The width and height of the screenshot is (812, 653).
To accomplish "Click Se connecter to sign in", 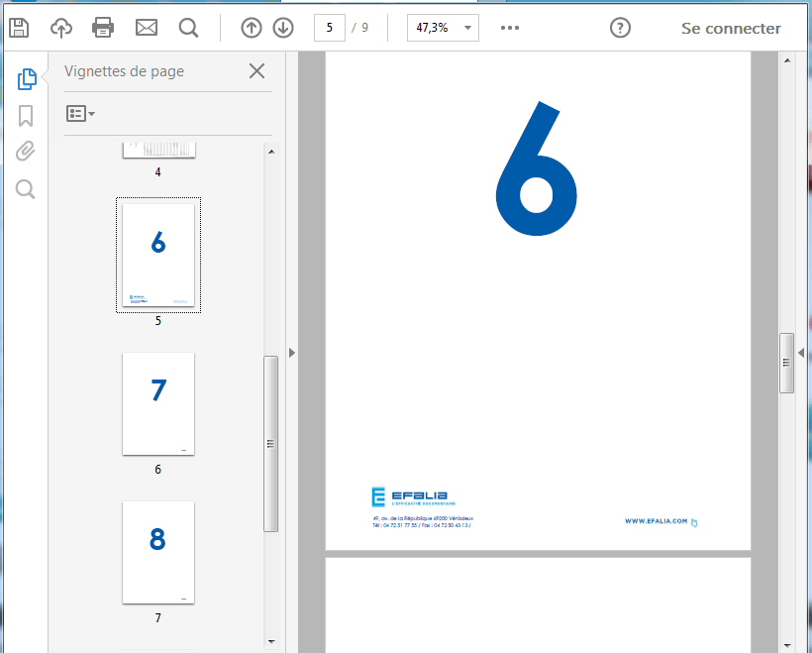I will 731,28.
